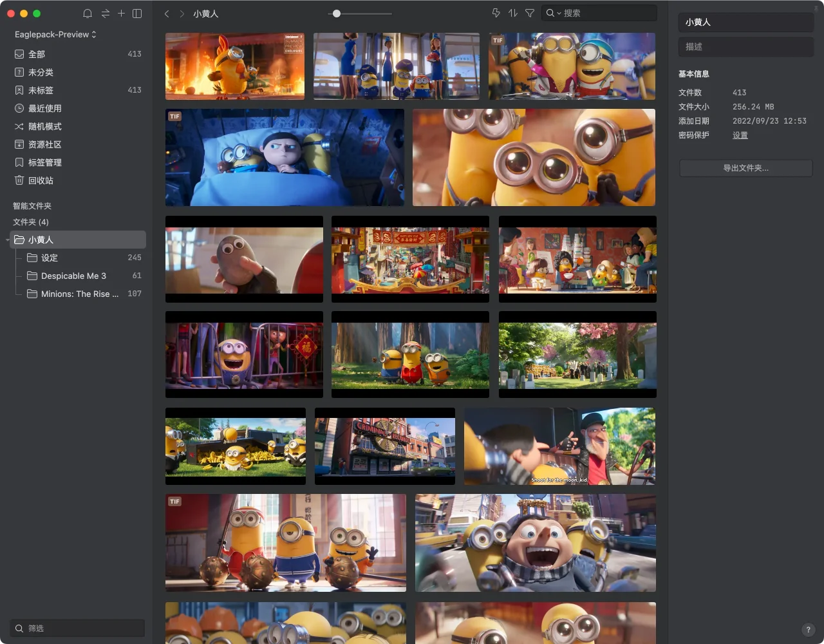Select the three minions closeup praying thumbnail
The height and width of the screenshot is (644, 824).
pyautogui.click(x=534, y=157)
